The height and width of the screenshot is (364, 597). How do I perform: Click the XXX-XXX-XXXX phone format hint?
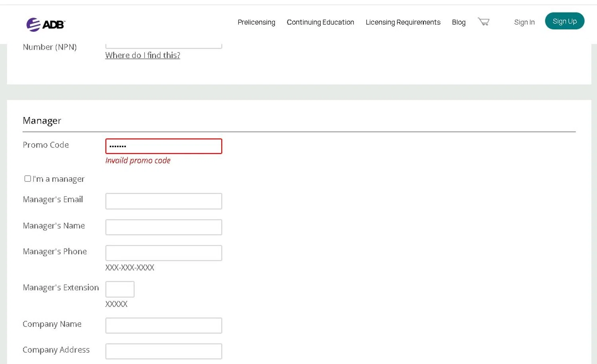coord(130,267)
